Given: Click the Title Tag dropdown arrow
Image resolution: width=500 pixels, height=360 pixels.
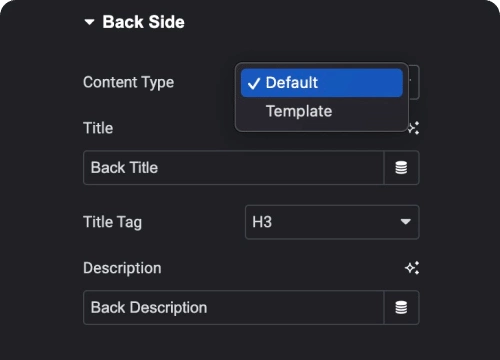Looking at the screenshot, I should click(x=405, y=222).
